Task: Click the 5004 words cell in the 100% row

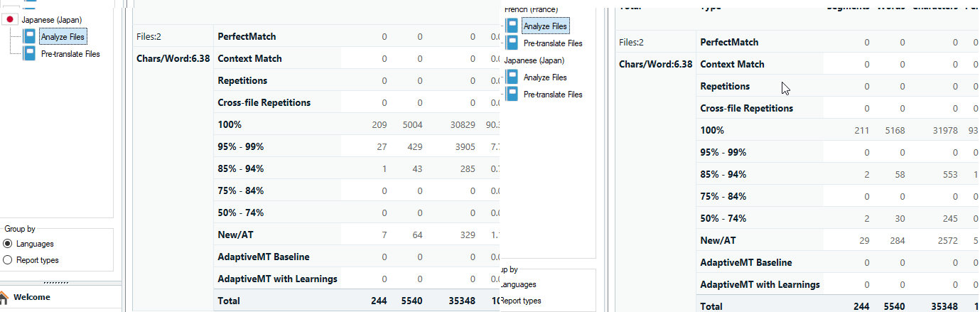Action: [x=411, y=125]
